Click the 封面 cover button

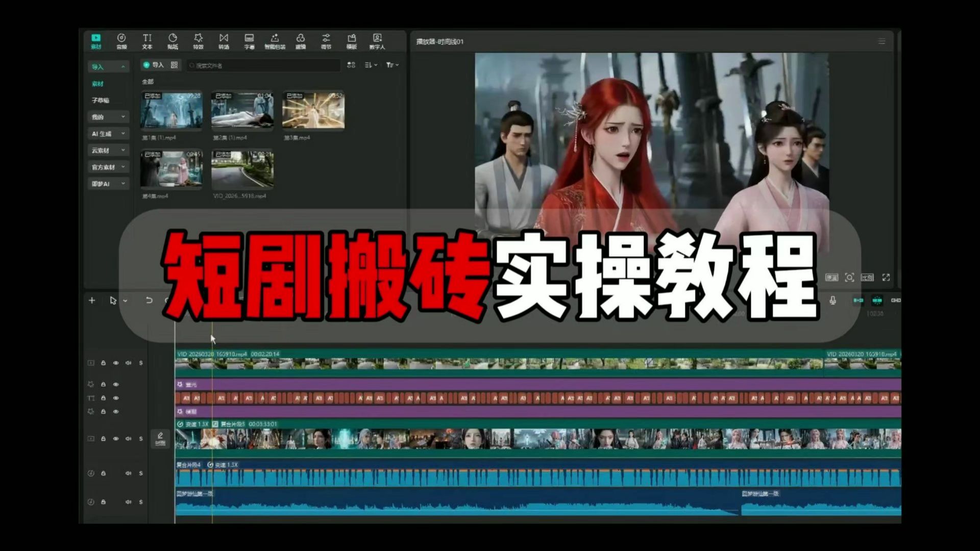pos(160,439)
